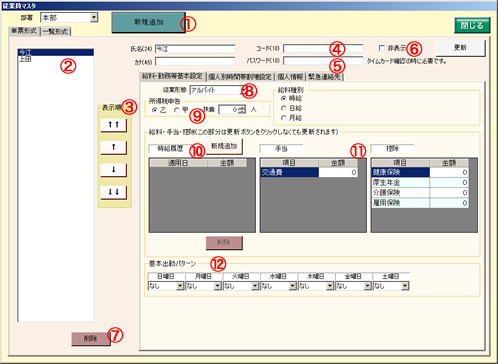Click the 適用日 column header
The height and width of the screenshot is (364, 498).
(178, 163)
